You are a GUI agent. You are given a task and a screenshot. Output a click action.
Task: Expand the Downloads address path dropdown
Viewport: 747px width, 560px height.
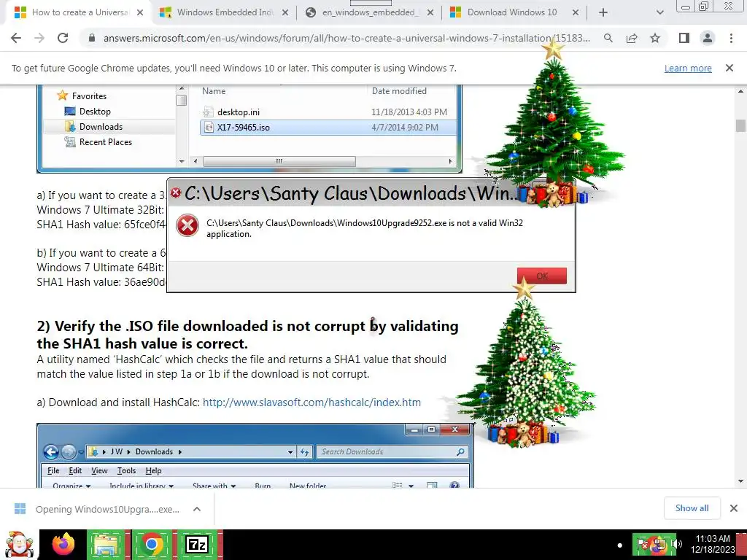pos(290,452)
